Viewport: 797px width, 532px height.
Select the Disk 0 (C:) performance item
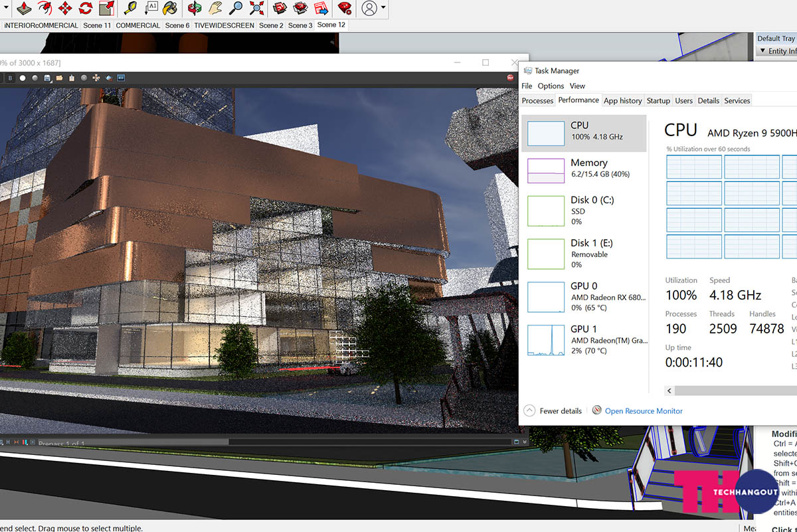pyautogui.click(x=584, y=211)
